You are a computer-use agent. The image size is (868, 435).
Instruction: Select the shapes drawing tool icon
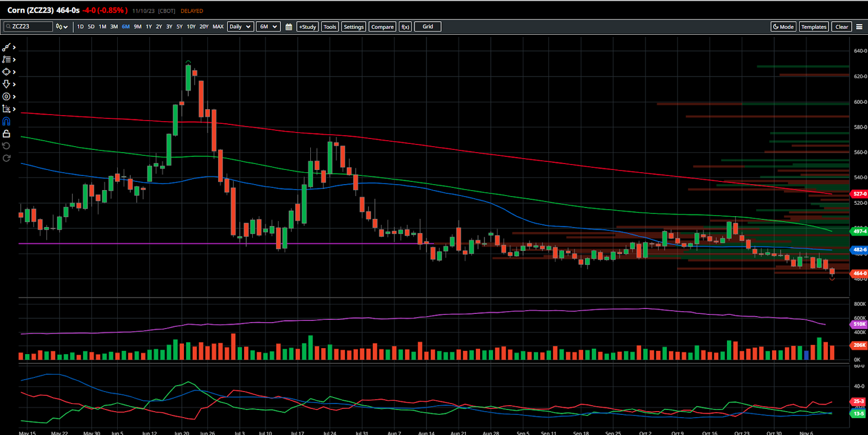coord(7,72)
